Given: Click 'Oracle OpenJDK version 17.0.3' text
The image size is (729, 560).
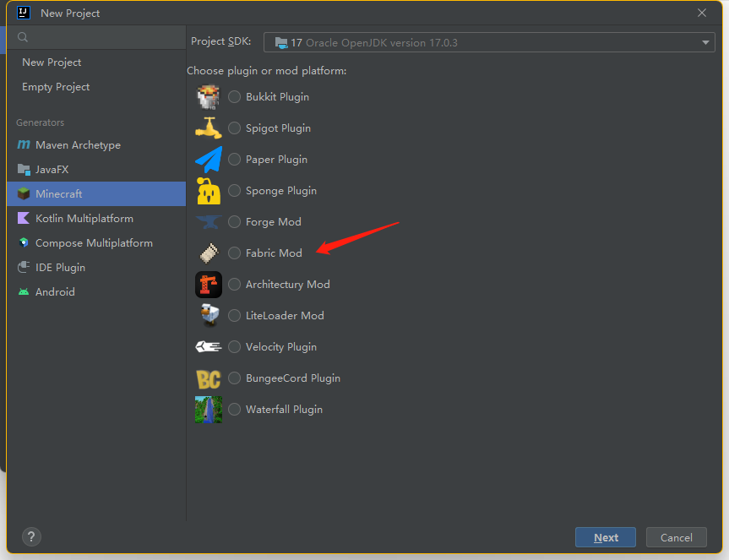Looking at the screenshot, I should point(382,43).
